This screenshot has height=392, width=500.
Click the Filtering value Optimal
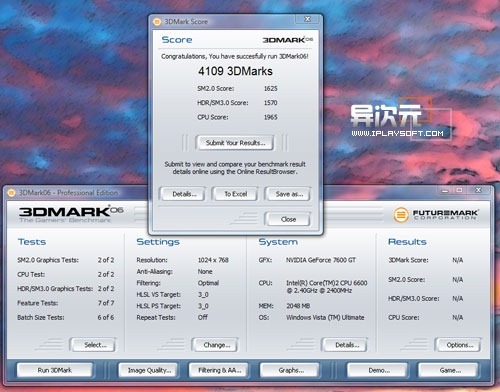(x=208, y=283)
